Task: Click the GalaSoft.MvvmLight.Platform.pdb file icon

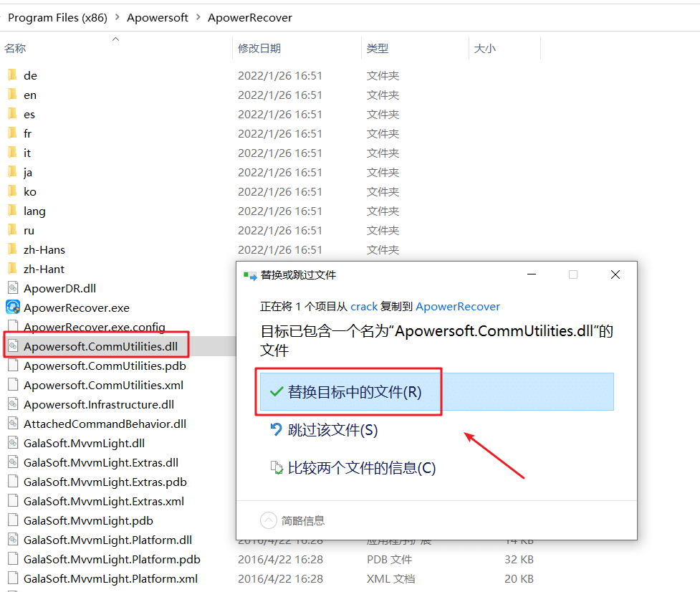Action: tap(13, 559)
